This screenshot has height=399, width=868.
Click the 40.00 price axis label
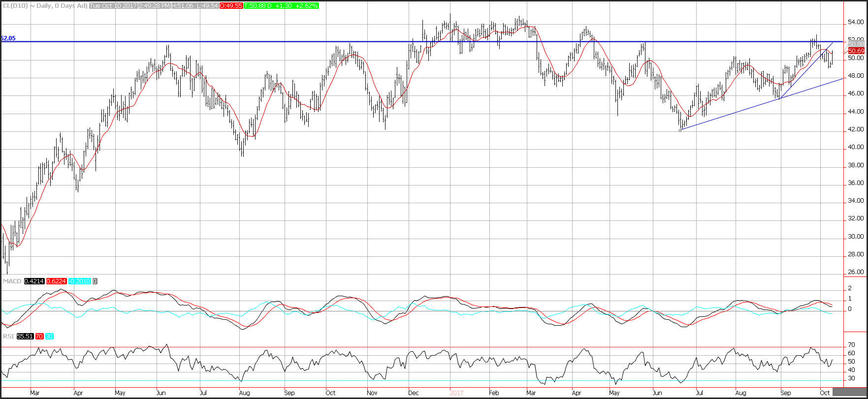point(855,147)
